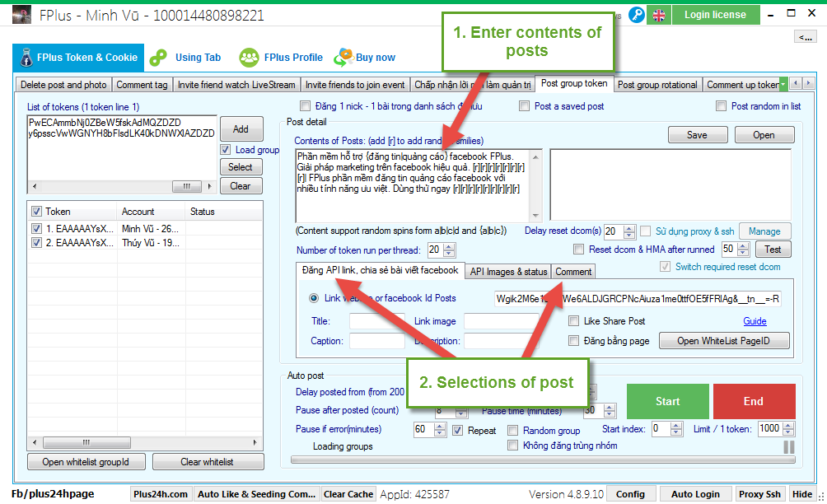Click Clear Cache at the bottom

348,494
